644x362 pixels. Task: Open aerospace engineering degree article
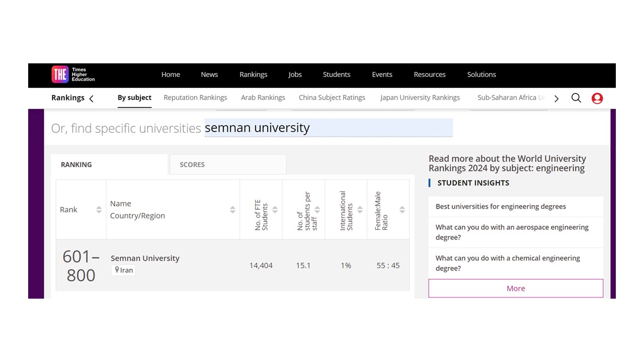pos(512,232)
